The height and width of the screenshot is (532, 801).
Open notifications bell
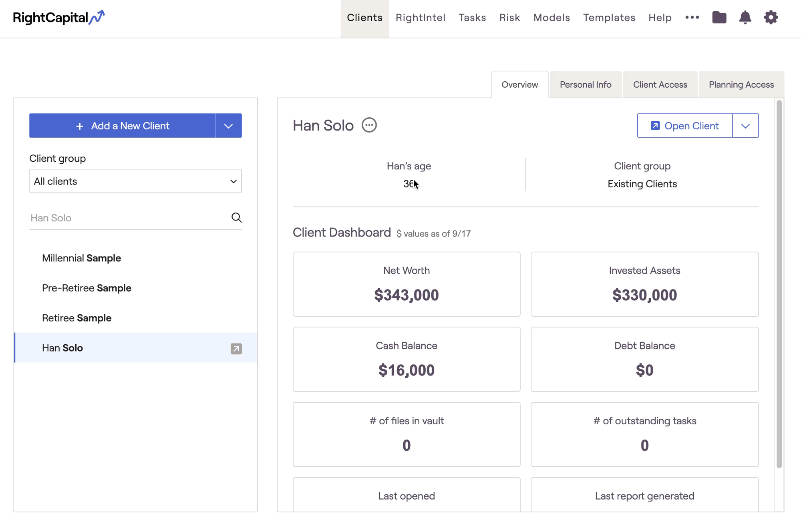coord(745,17)
